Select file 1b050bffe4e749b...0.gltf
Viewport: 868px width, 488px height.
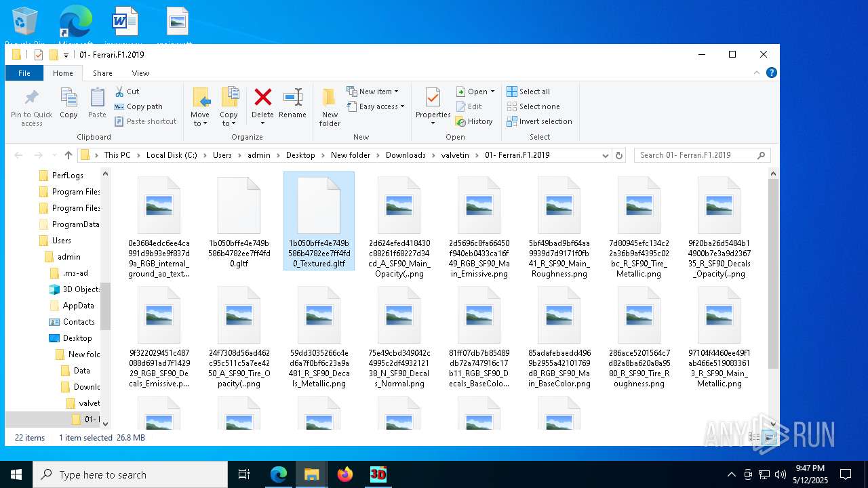coord(239,222)
